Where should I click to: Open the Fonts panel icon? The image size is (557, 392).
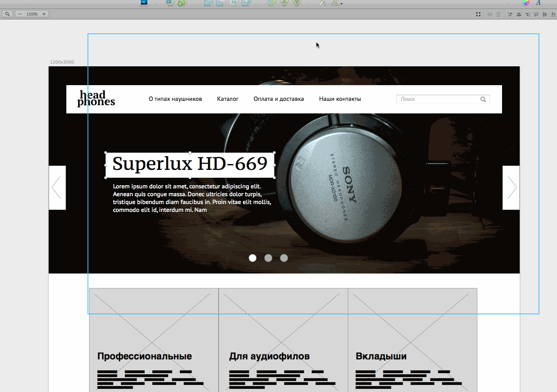point(539,2)
